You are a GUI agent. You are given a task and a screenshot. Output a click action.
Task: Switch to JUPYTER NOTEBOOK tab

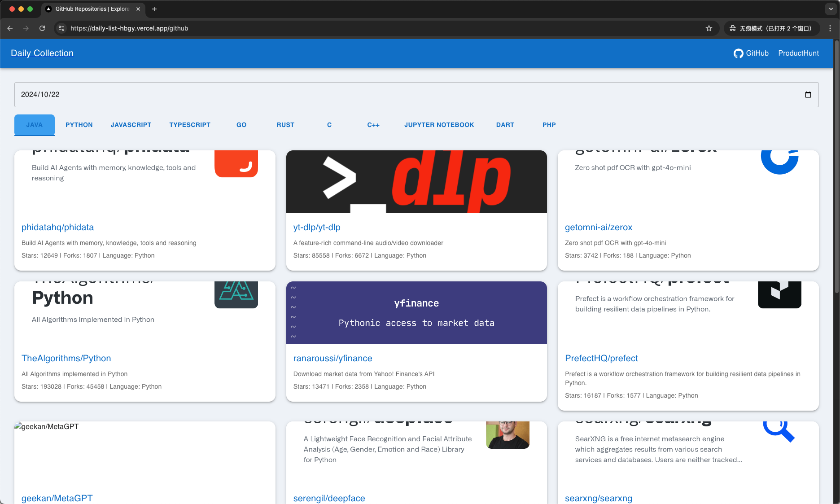(x=439, y=125)
